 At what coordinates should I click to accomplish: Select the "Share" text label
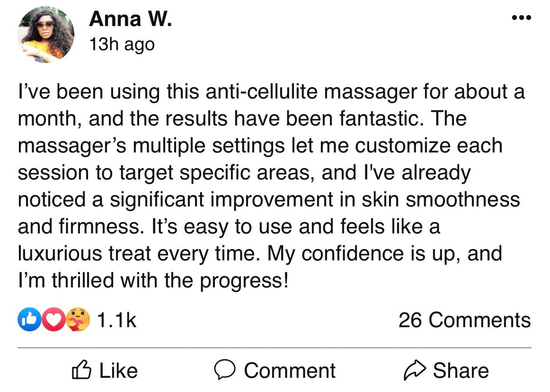click(460, 370)
